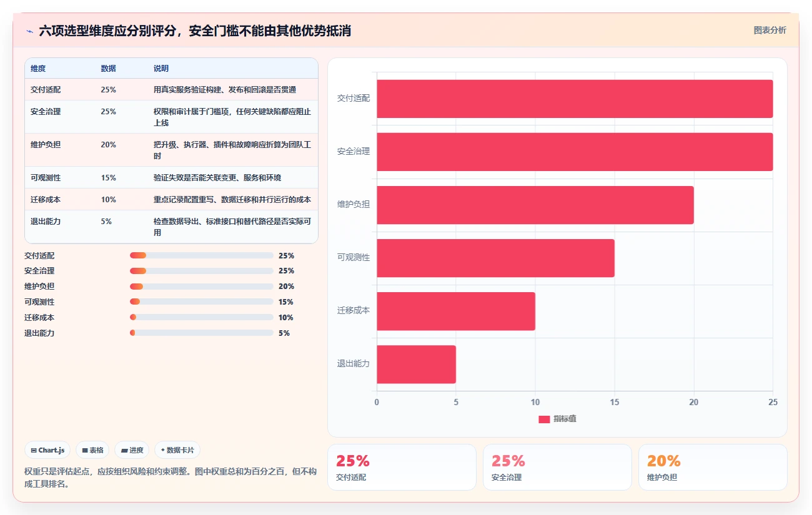Click the 可观测性 progress bar
Image resolution: width=812 pixels, height=515 pixels.
point(202,302)
